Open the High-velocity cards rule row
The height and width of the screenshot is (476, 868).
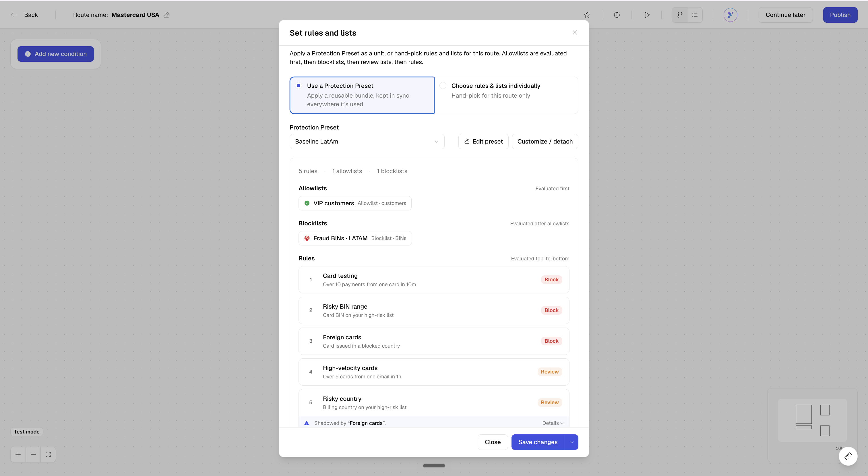click(x=434, y=372)
